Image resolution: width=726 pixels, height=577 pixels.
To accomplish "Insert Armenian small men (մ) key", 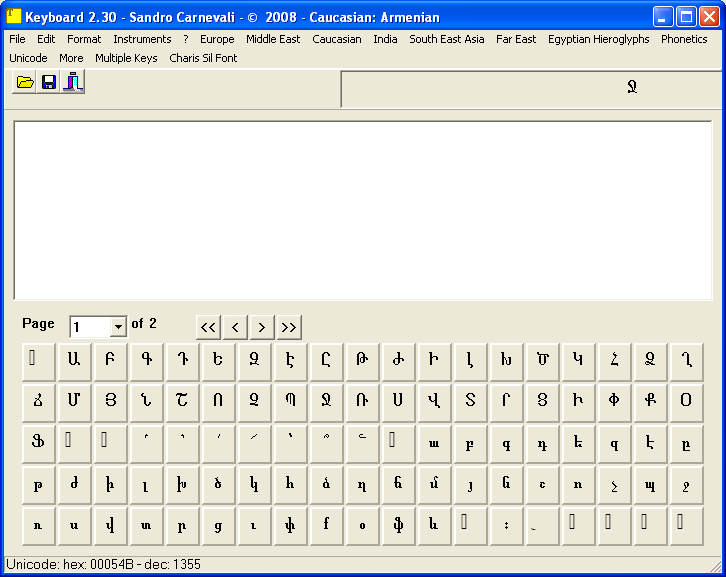I will 434,484.
